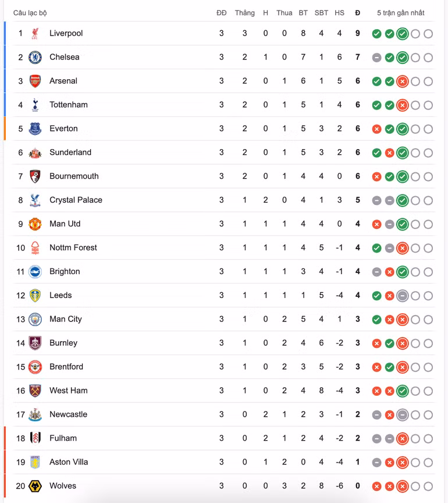Click Wolves' first recent match loss icon

(x=376, y=487)
